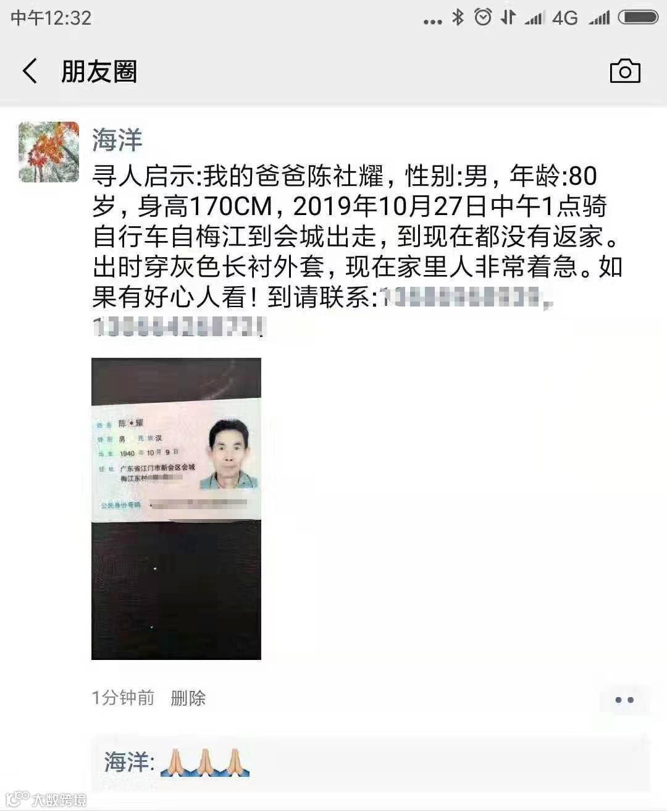This screenshot has width=667, height=812.
Task: Delete the post via 删除
Action: (x=188, y=698)
